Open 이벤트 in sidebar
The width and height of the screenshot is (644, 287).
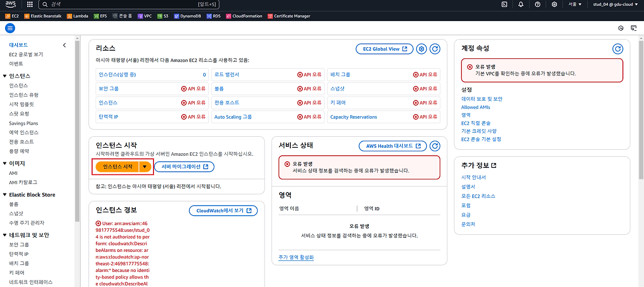coord(16,64)
